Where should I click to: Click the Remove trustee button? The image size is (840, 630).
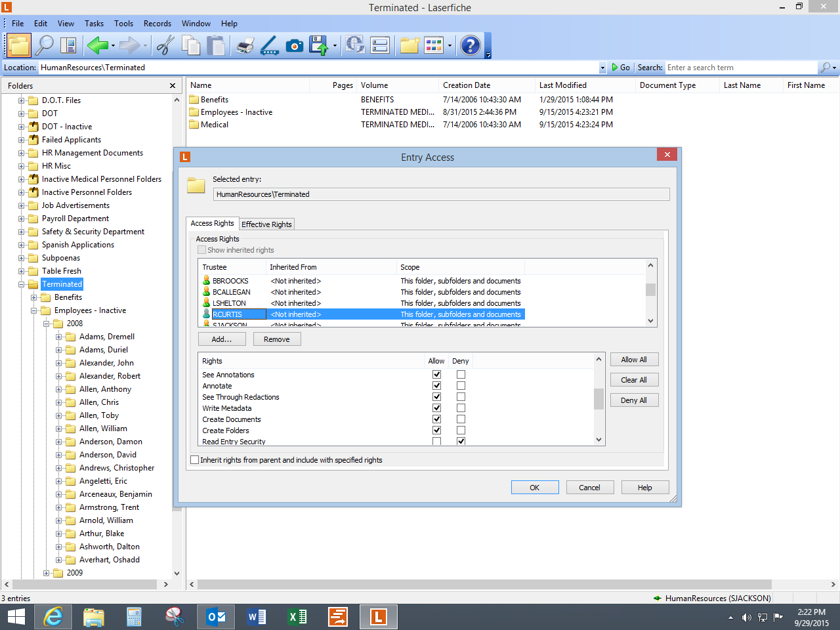[x=276, y=339]
